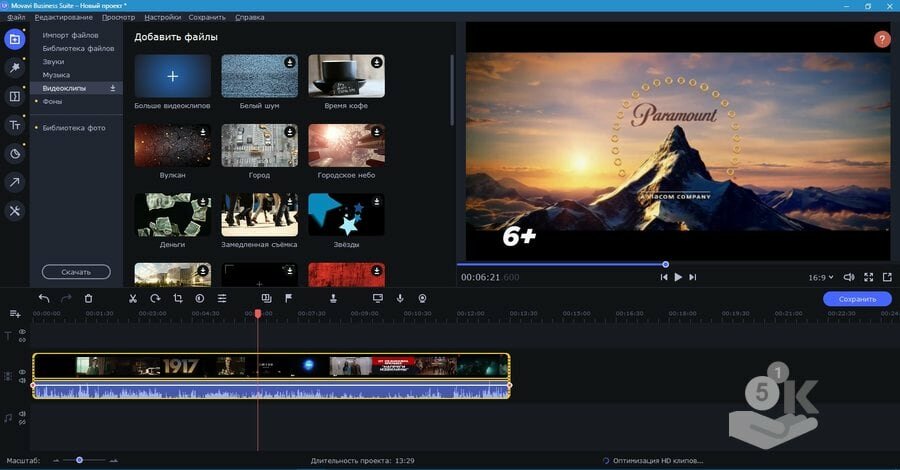Open the Файл menu
Image resolution: width=900 pixels, height=470 pixels.
pos(16,17)
